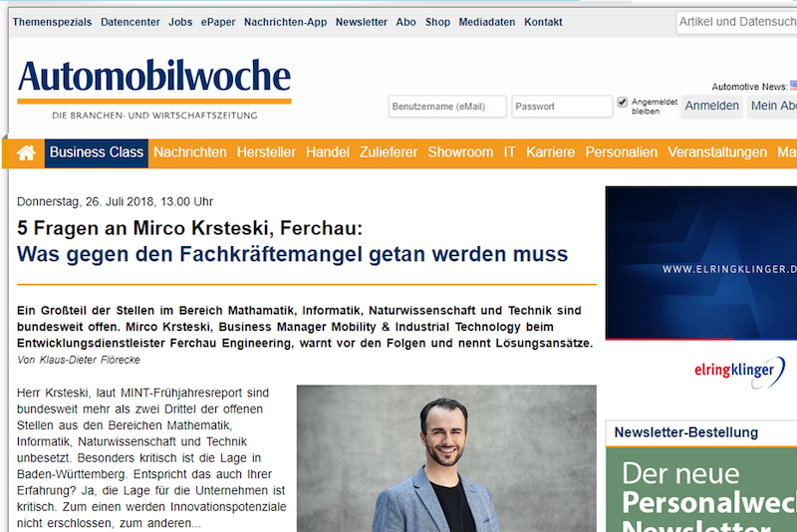This screenshot has height=532, width=797.
Task: Open the Mediadaten link
Action: point(487,22)
